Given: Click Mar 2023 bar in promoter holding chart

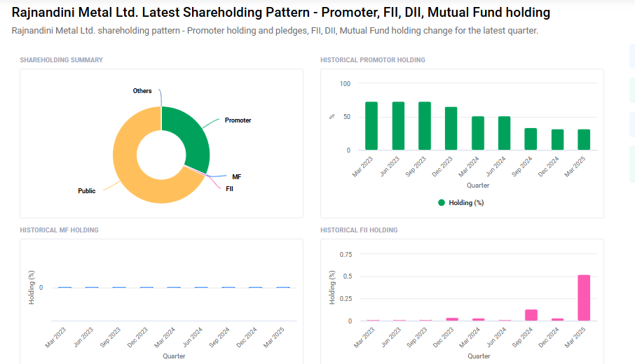Looking at the screenshot, I should pyautogui.click(x=371, y=126).
